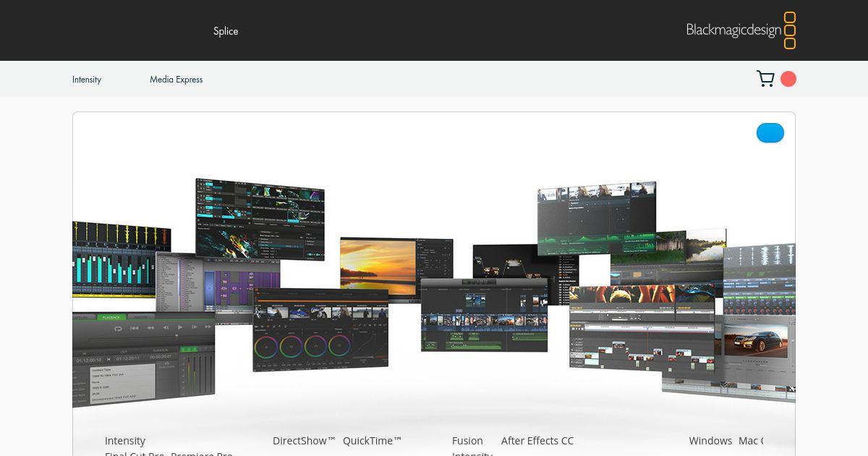868x456 pixels.
Task: Open the sunset beach screenshot thumbnail
Action: [378, 269]
